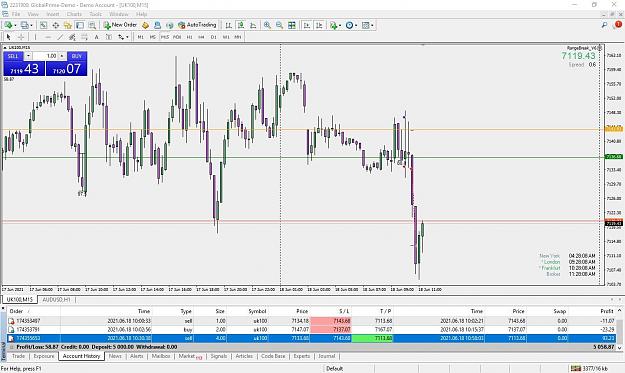Screen dimensions: 625x373
Task: Select order 174353487 row
Action: pyautogui.click(x=311, y=320)
